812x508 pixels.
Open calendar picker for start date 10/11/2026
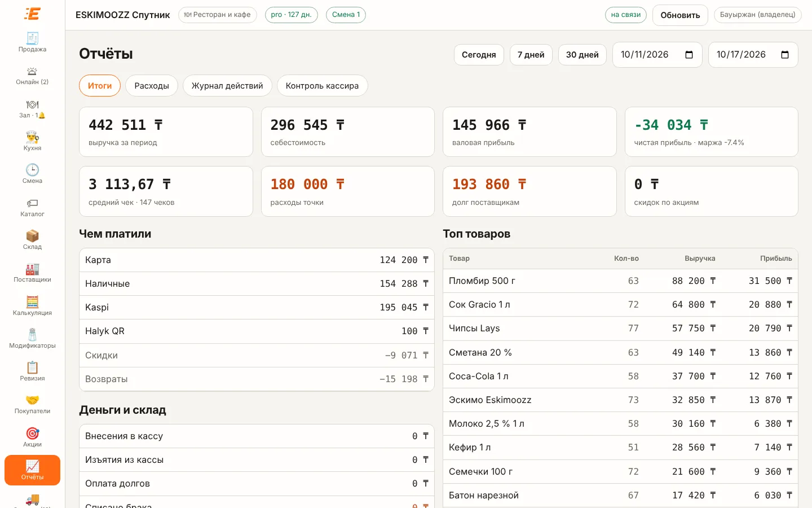click(x=689, y=55)
